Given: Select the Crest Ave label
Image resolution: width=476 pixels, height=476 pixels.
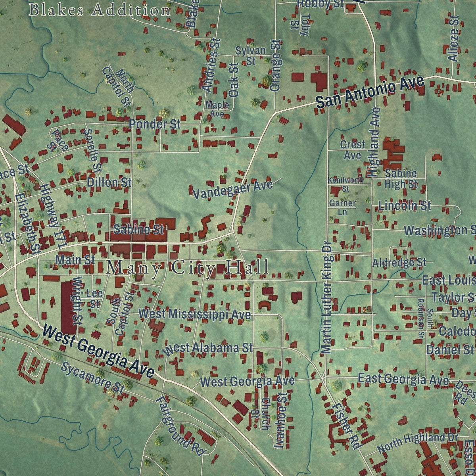Looking at the screenshot, I should point(352,150).
